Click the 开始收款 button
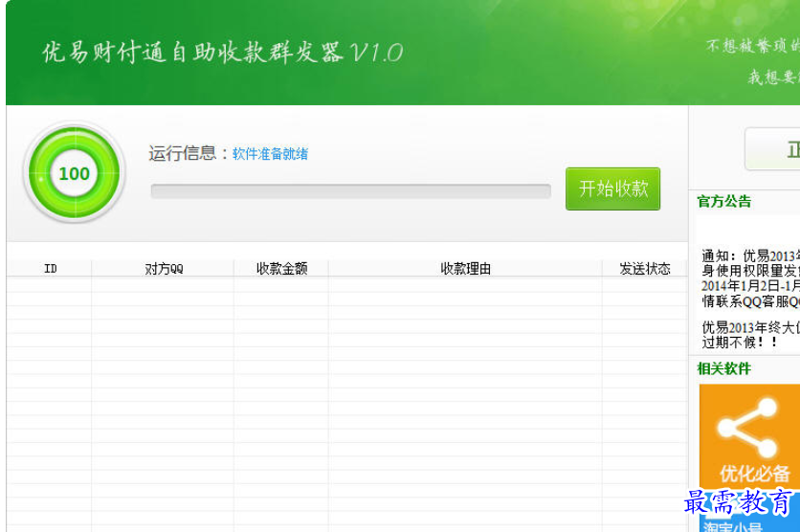800x532 pixels. point(612,188)
